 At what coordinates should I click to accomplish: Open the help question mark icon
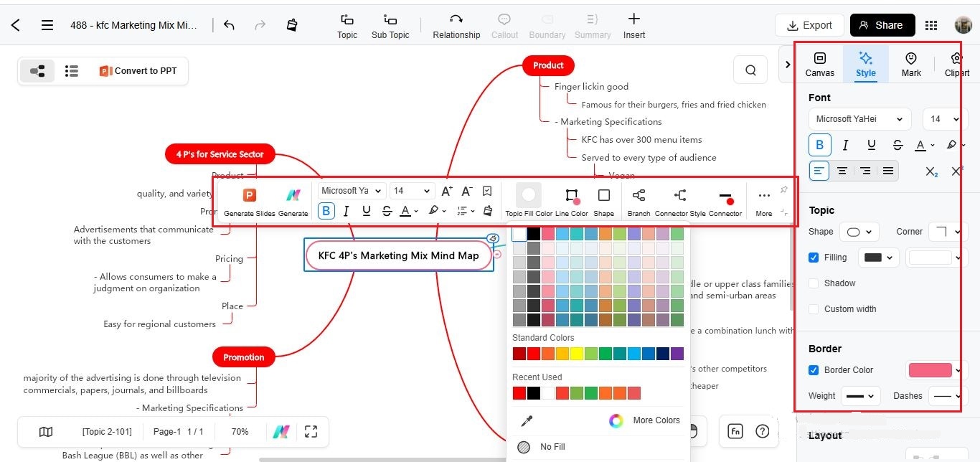tap(763, 431)
